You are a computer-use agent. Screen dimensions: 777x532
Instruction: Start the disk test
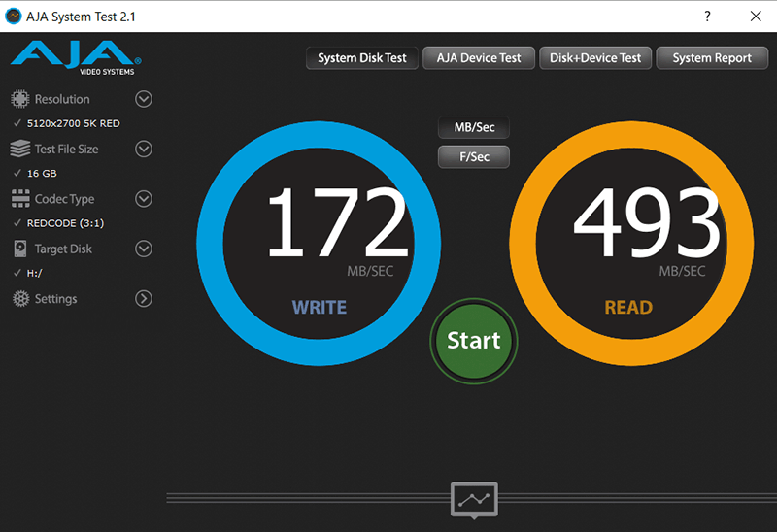[474, 341]
